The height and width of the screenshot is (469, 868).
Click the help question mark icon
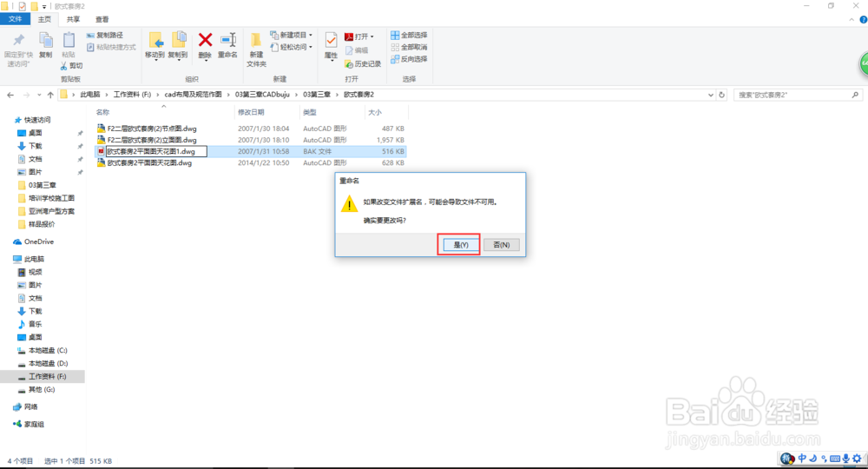coord(863,20)
